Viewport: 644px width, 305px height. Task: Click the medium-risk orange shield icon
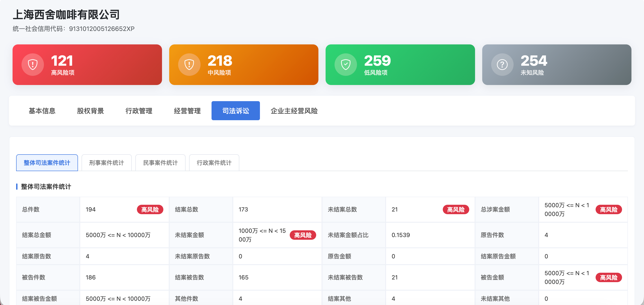click(x=189, y=65)
